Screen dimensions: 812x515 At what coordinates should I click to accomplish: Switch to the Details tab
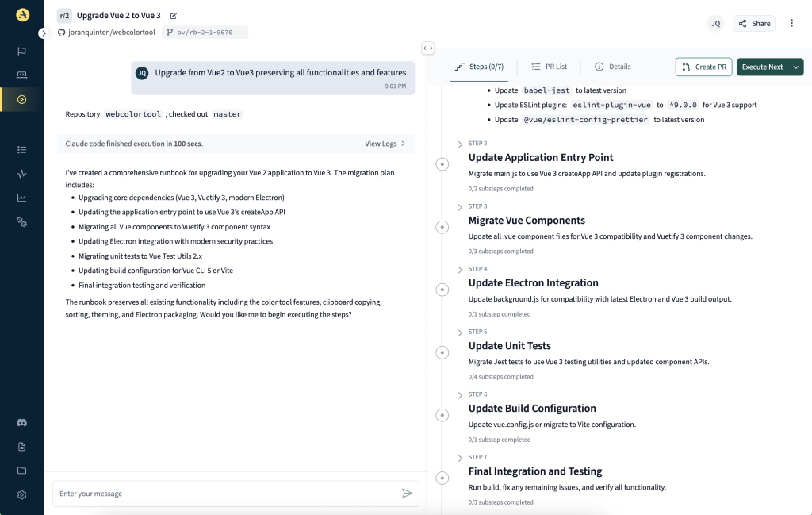[x=612, y=67]
